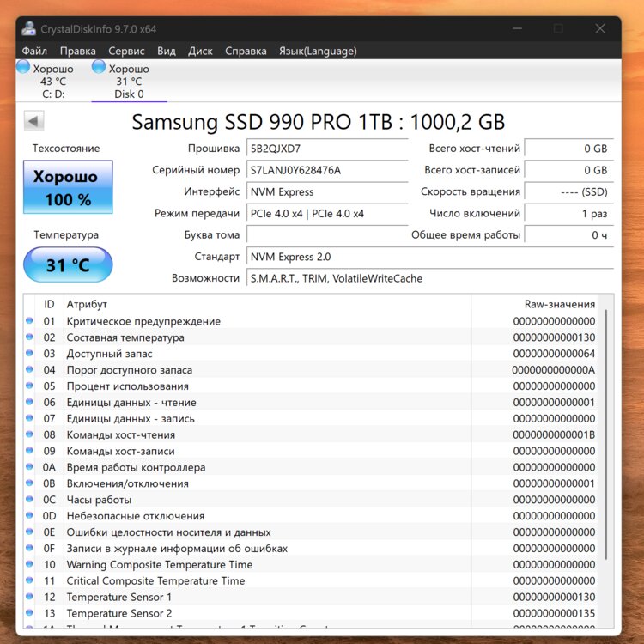This screenshot has height=644, width=644.
Task: Select the Disk 0 drive tab
Action: (x=128, y=82)
